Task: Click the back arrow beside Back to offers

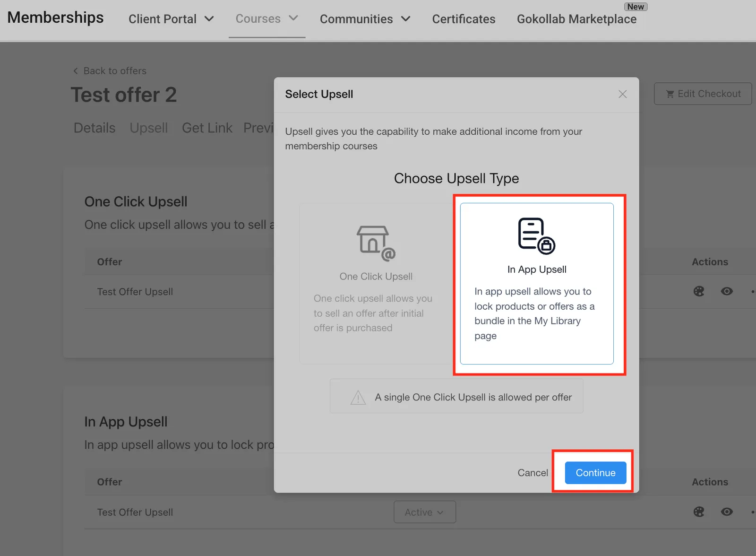Action: point(76,71)
